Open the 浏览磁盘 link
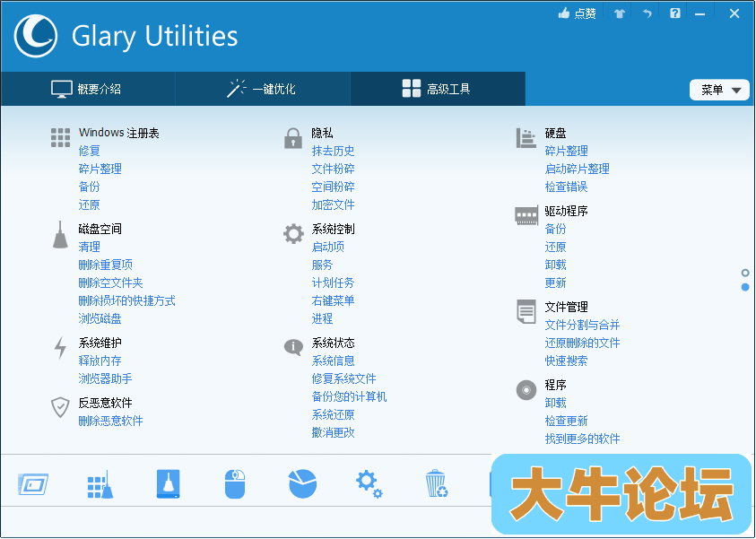756x539 pixels. click(100, 318)
